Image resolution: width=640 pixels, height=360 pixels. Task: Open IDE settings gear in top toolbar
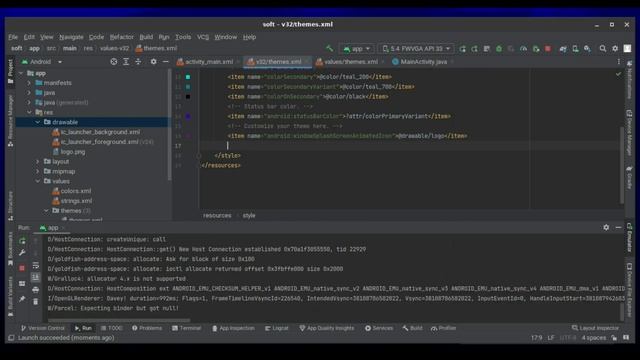(615, 49)
